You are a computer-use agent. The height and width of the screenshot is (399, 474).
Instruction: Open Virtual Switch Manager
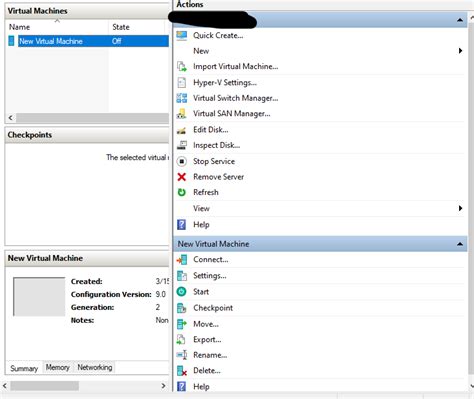(x=235, y=98)
